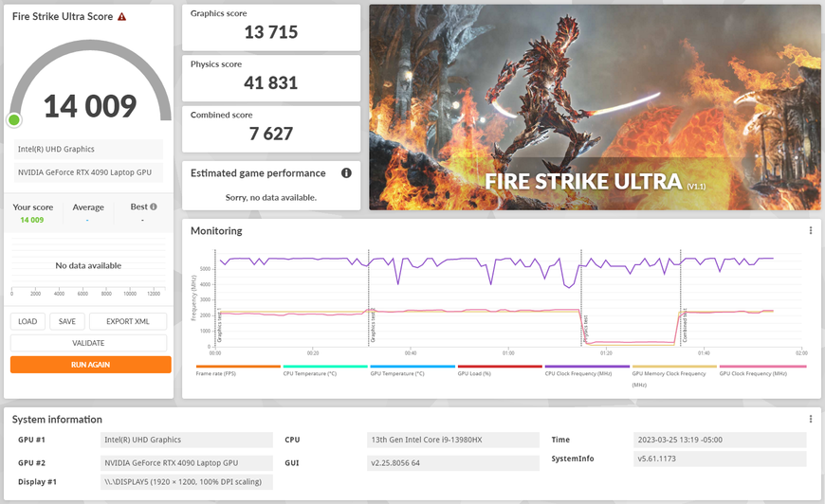Click the CPU value 13th Gen Intel Core i9-13980HX
825x504 pixels.
coord(453,440)
